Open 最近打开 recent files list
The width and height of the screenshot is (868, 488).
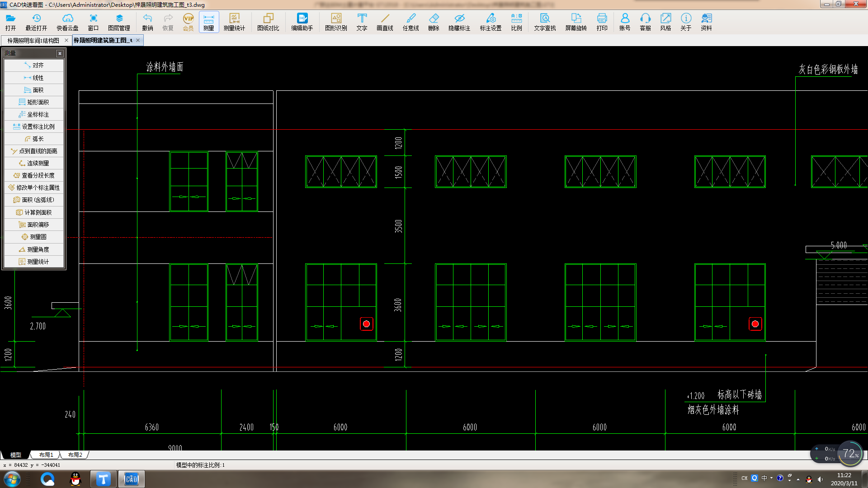(x=36, y=21)
